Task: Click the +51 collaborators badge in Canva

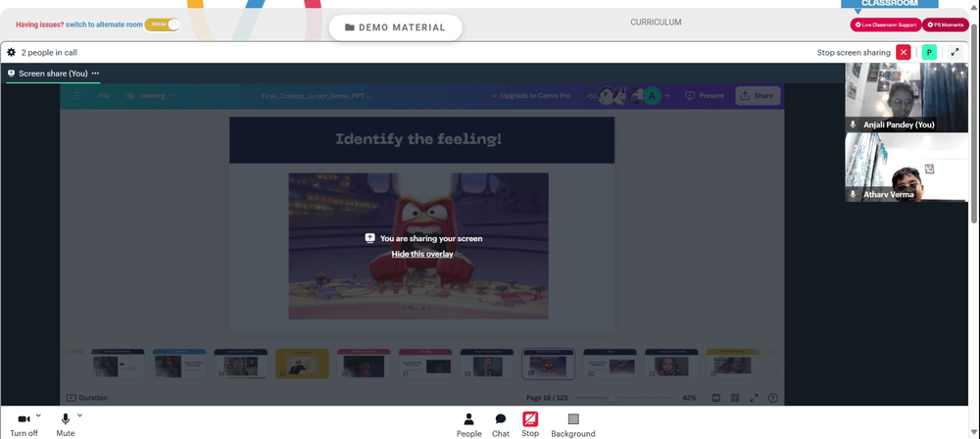Action: (591, 96)
